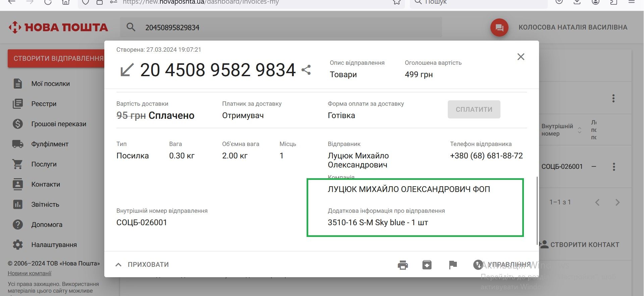This screenshot has width=644, height=296.
Task: Click the share icon next to tracking number
Action: [x=306, y=70]
